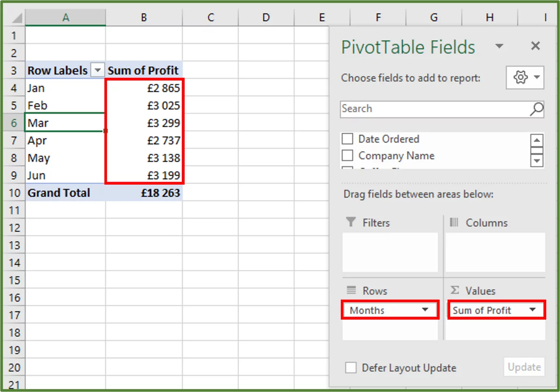Open the PivotTable Fields pane options menu

499,46
